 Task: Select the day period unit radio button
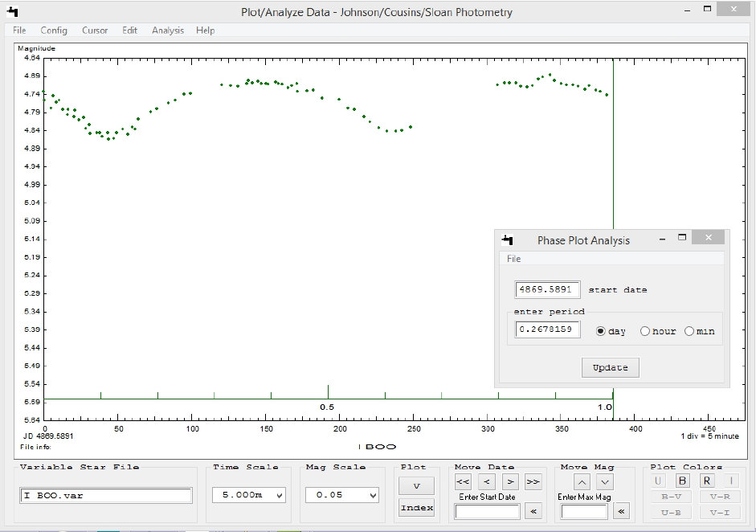pyautogui.click(x=600, y=331)
